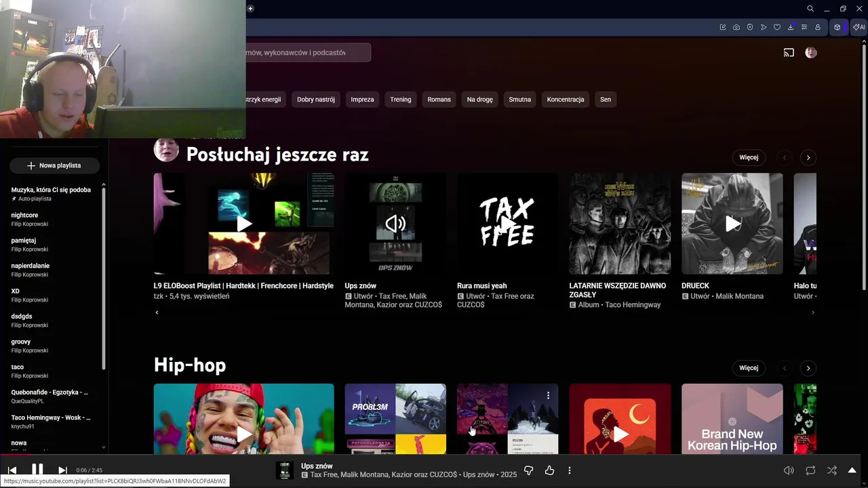Select the Koncentracja mood chip
Image resolution: width=868 pixels, height=488 pixels.
click(x=566, y=100)
